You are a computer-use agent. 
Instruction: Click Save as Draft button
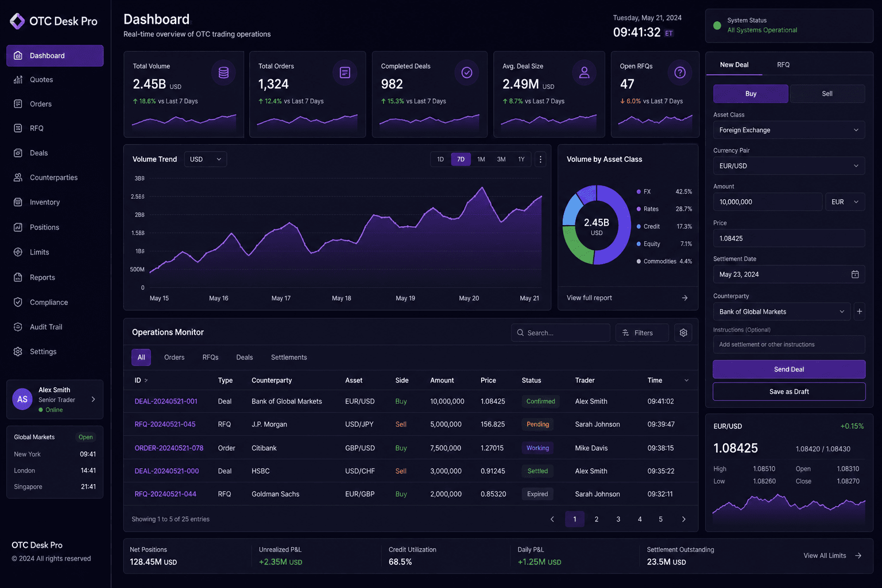(789, 392)
